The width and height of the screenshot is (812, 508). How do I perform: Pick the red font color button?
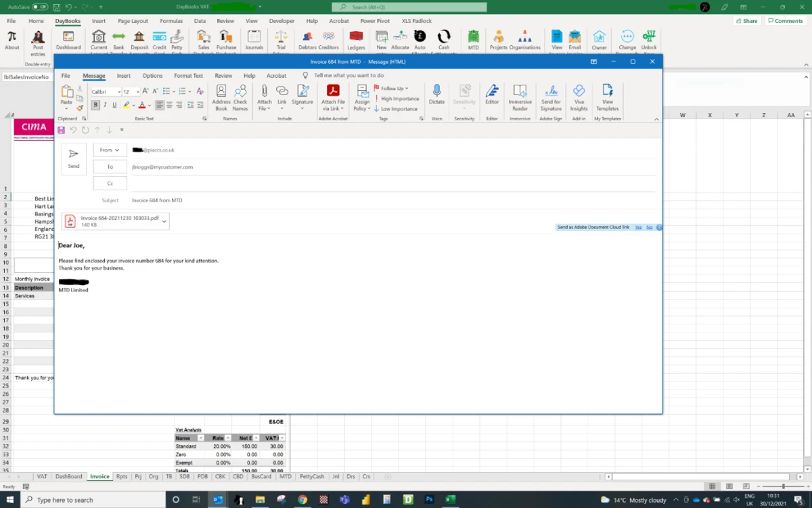pos(141,105)
